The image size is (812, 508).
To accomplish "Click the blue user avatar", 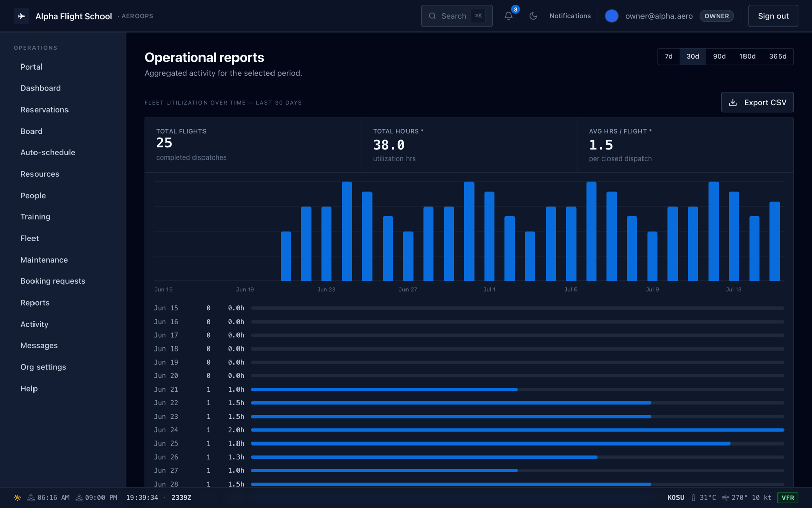I will [x=612, y=16].
